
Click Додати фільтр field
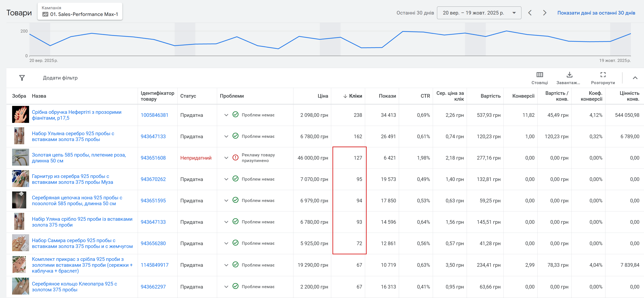pyautogui.click(x=60, y=78)
